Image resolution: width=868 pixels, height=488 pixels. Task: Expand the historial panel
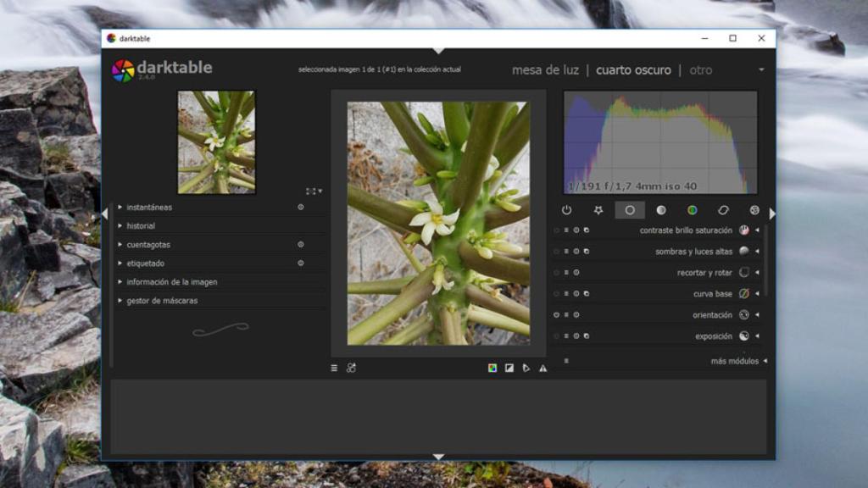[141, 226]
